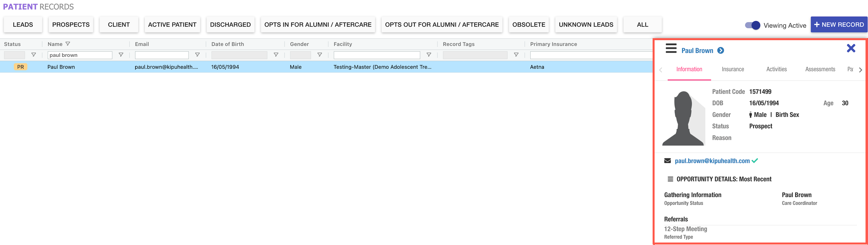Click the blue arrow icon next to Paul Brown

click(x=720, y=51)
